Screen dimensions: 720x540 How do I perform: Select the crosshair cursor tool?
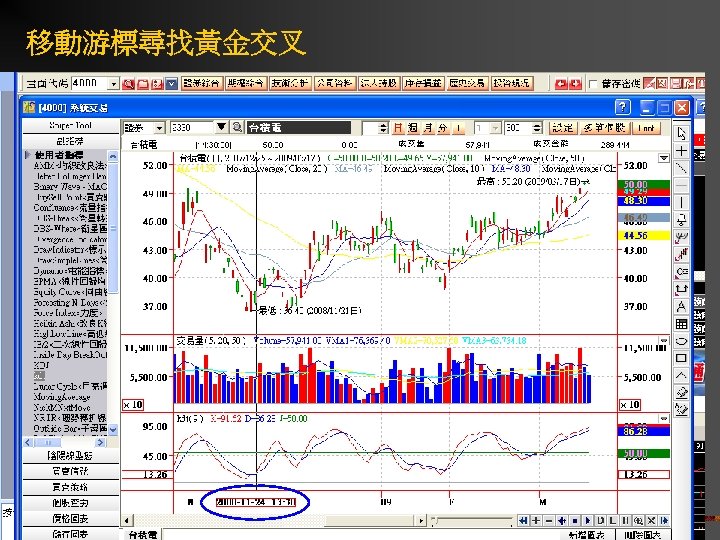(681, 151)
